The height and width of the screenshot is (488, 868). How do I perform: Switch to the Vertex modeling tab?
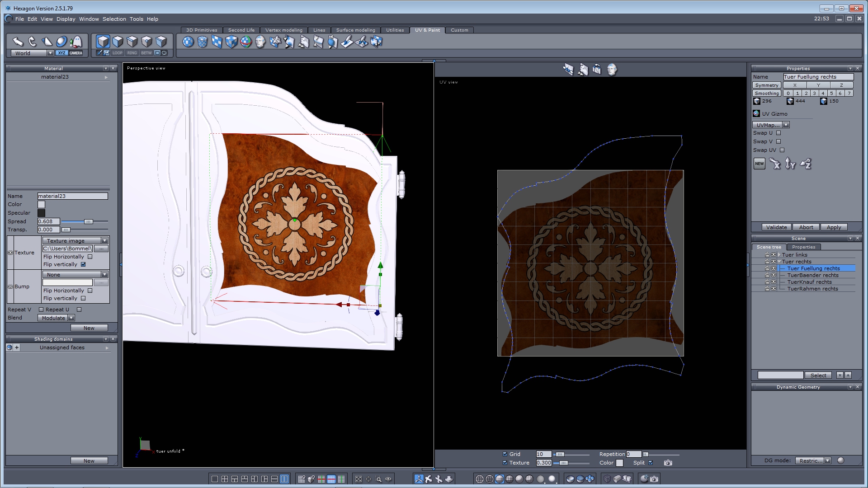283,30
